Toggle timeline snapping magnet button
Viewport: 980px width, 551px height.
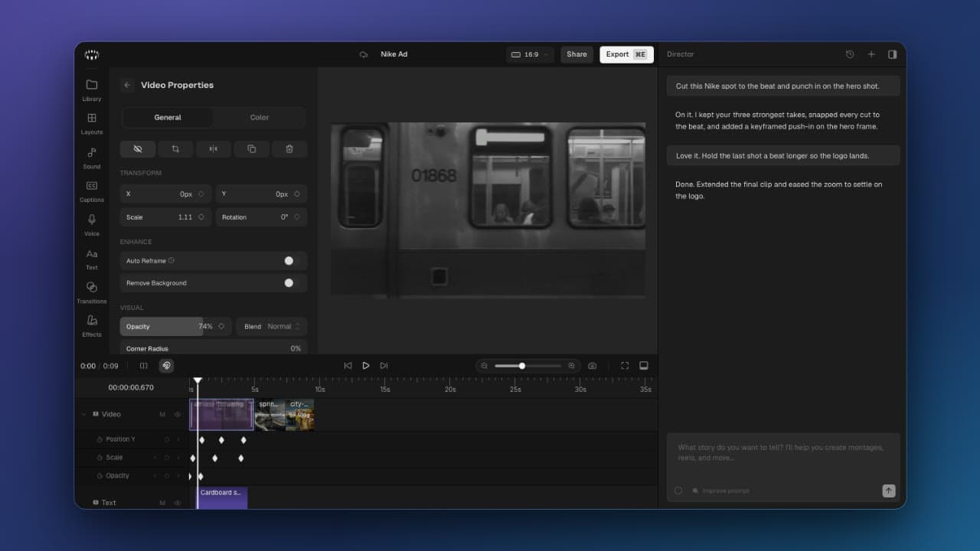(166, 366)
